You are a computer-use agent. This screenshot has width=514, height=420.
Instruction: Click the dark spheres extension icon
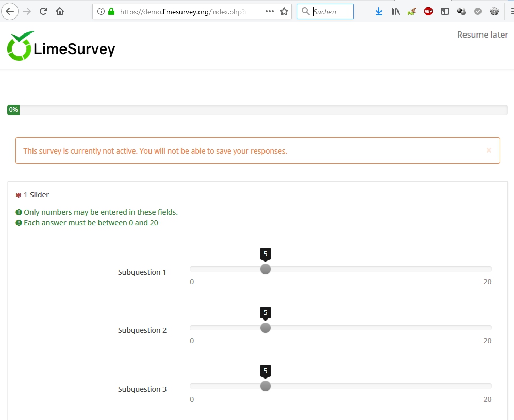click(x=461, y=12)
